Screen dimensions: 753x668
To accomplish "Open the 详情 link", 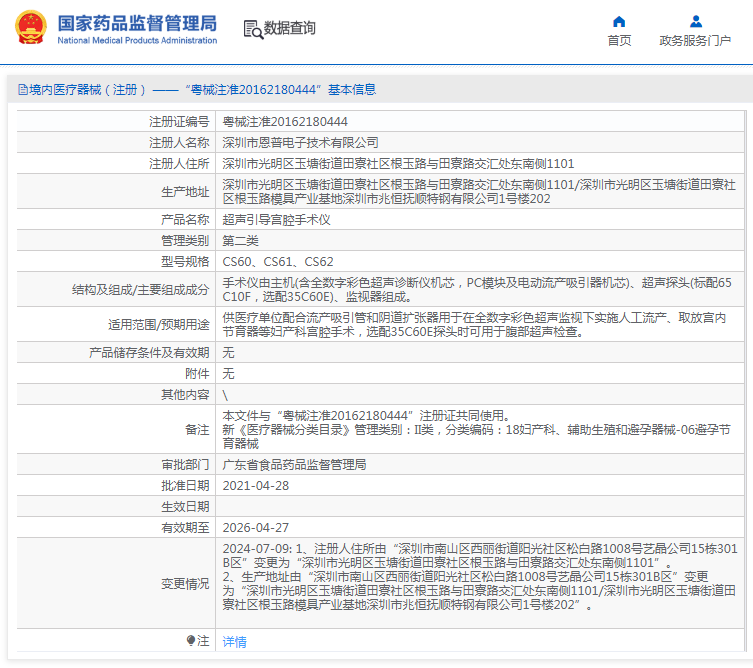I will [234, 642].
